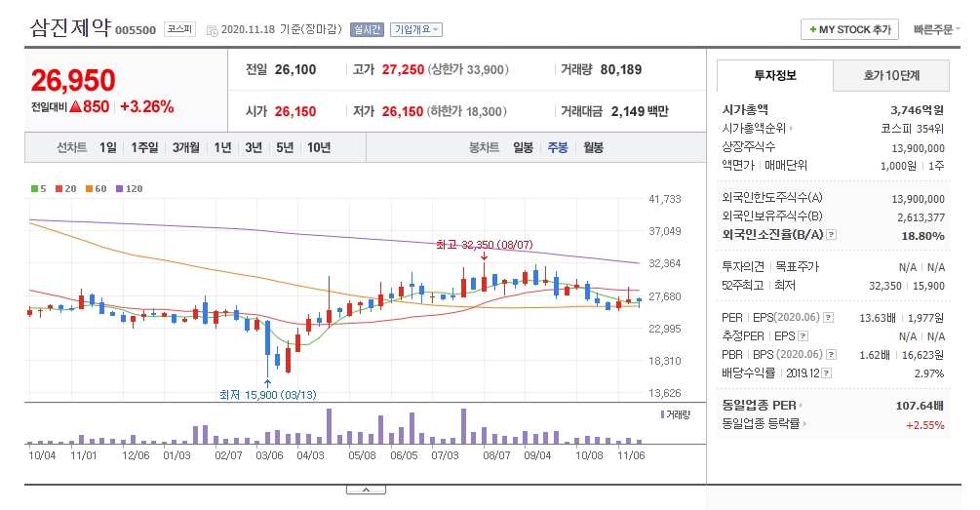Screen dimensions: 980x510
Task: Select the 5년 line chart period
Action: point(285,147)
